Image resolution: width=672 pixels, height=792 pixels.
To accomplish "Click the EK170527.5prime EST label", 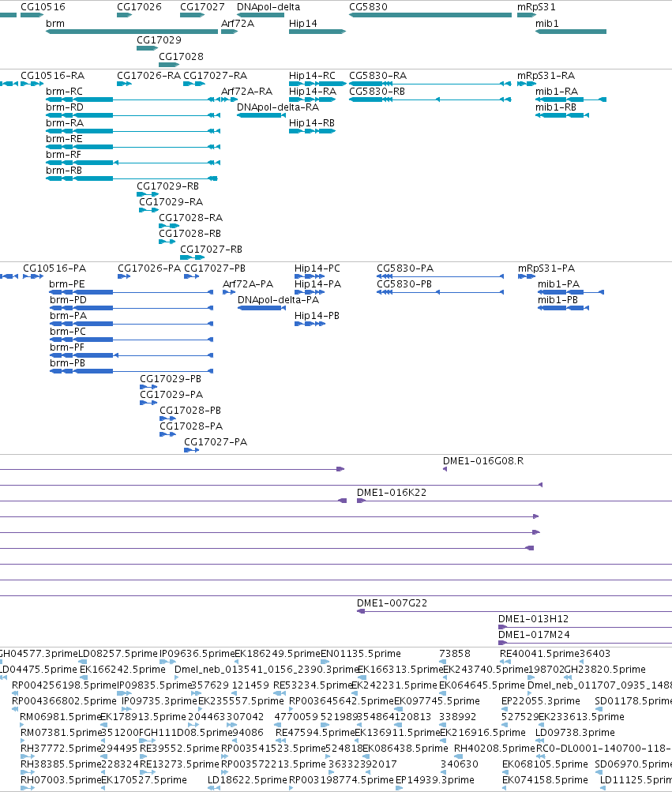I will click(144, 780).
